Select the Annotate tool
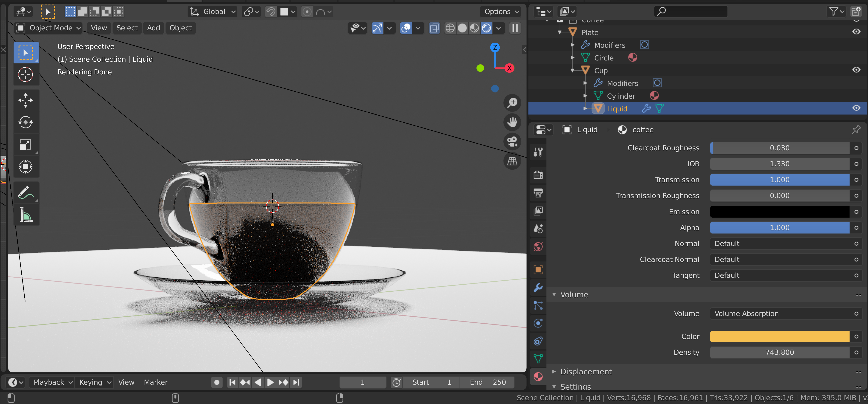This screenshot has width=868, height=404. point(26,193)
